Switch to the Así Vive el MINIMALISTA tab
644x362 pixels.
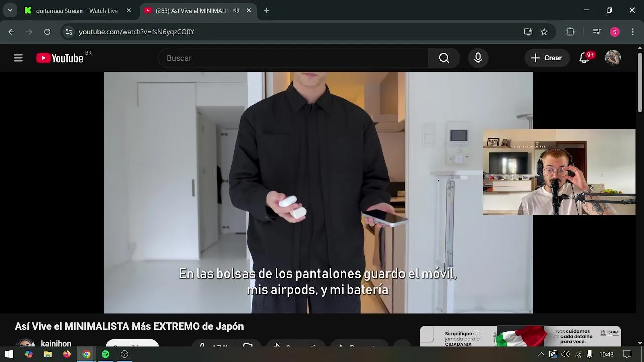point(192,10)
